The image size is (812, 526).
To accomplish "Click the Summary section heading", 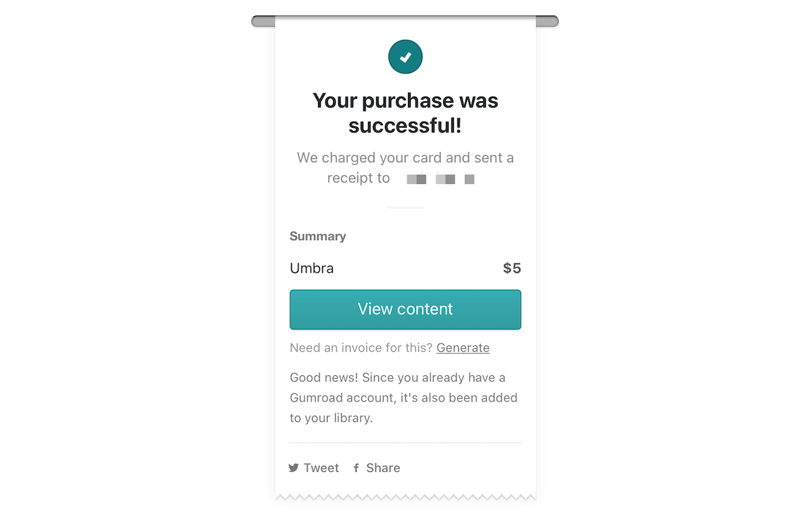I will pyautogui.click(x=317, y=236).
